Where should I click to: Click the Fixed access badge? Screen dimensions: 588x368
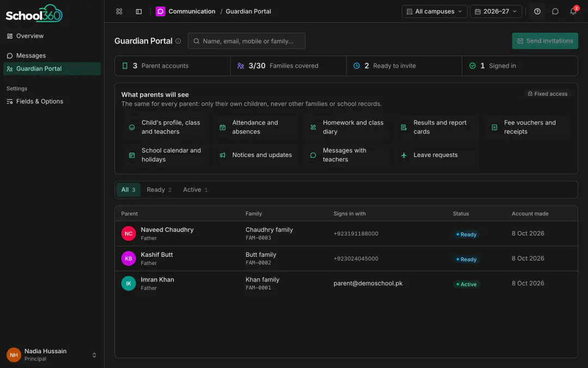(548, 94)
